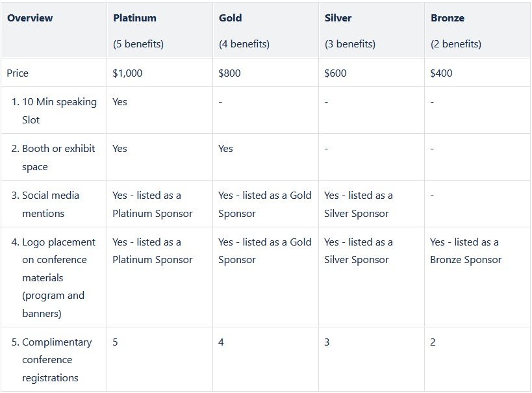Select the Social media mentions row label
The width and height of the screenshot is (532, 393).
click(x=51, y=204)
